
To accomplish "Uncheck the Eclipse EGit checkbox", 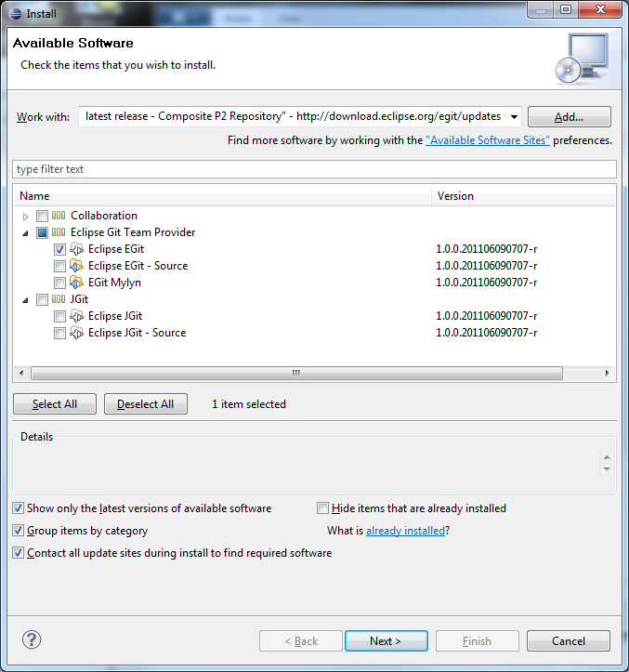I will (x=60, y=249).
